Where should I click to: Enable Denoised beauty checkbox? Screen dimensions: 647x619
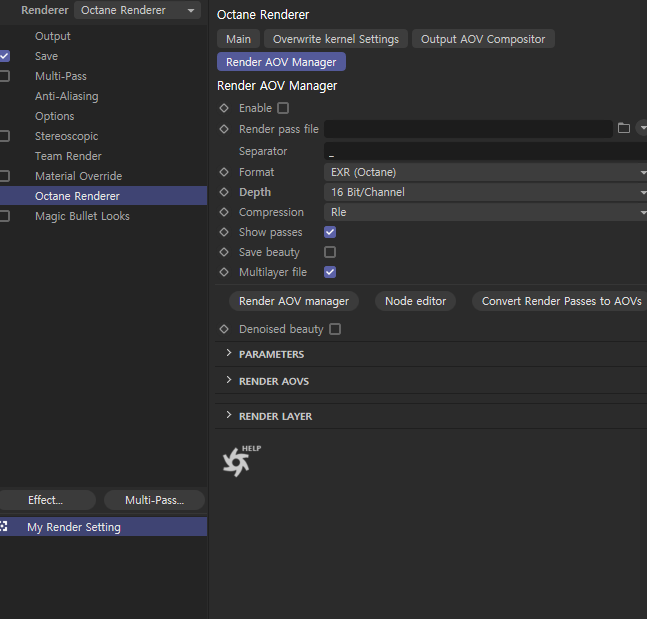point(335,329)
